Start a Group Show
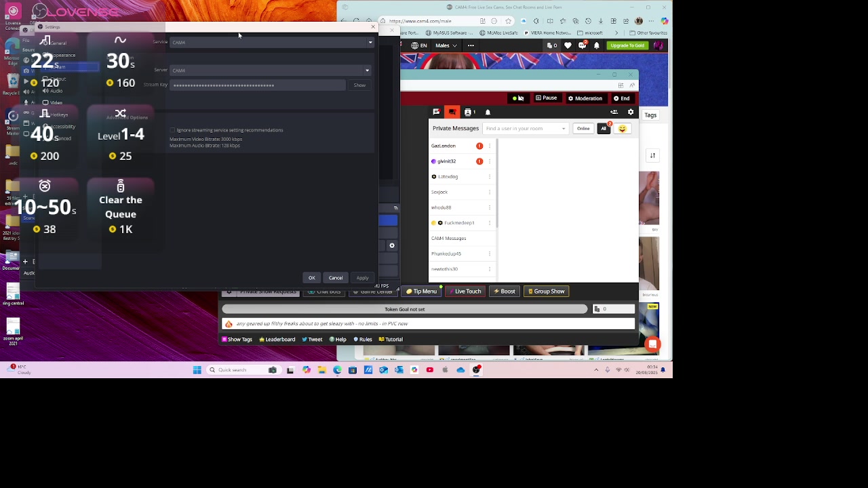The height and width of the screenshot is (488, 868). point(546,291)
